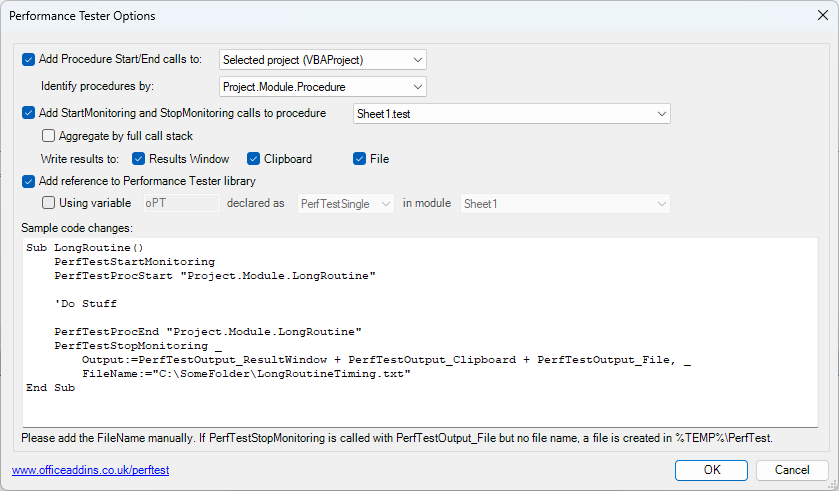Toggle the Clipboard output checkbox
The height and width of the screenshot is (491, 839).
point(254,159)
